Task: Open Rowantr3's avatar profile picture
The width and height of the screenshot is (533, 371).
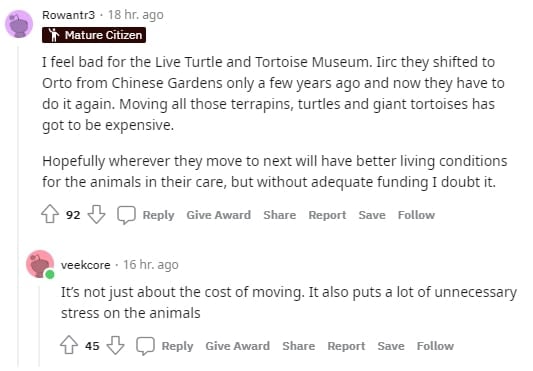Action: [19, 24]
